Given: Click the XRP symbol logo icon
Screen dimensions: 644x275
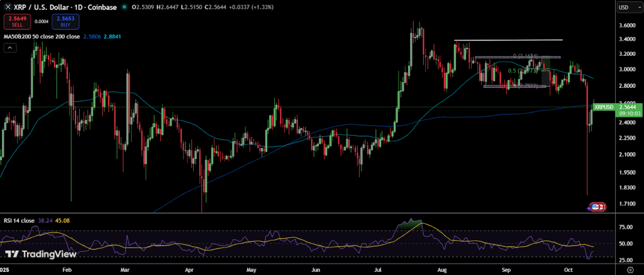Looking at the screenshot, I should pos(8,7).
